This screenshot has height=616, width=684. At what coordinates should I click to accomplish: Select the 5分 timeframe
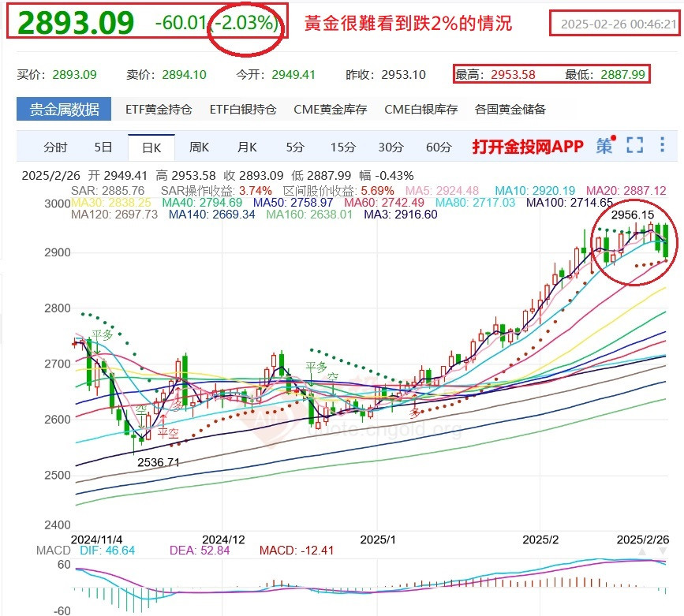pyautogui.click(x=296, y=147)
